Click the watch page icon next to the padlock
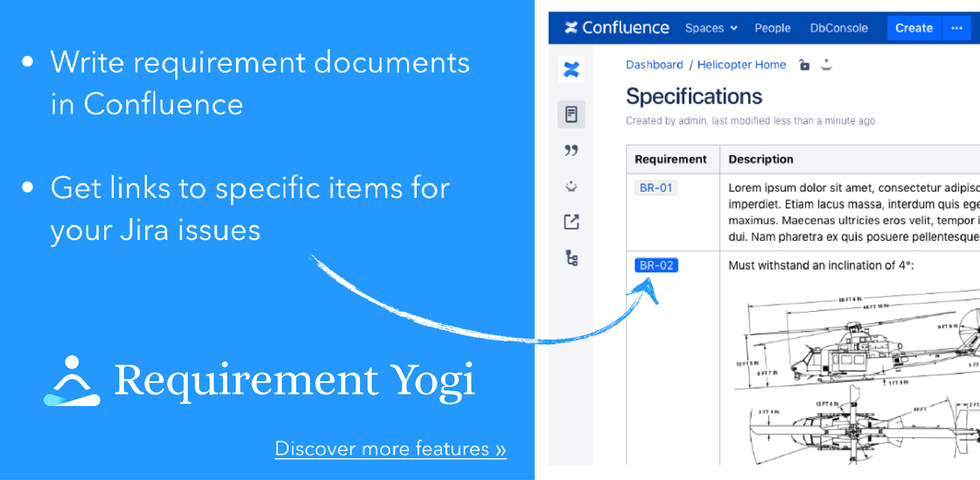Screen dimensions: 980x480 (x=827, y=65)
